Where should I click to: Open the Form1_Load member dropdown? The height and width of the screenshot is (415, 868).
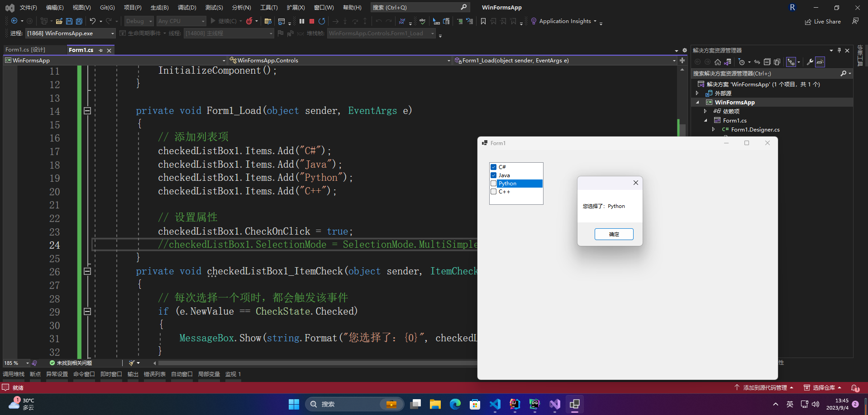(x=565, y=60)
